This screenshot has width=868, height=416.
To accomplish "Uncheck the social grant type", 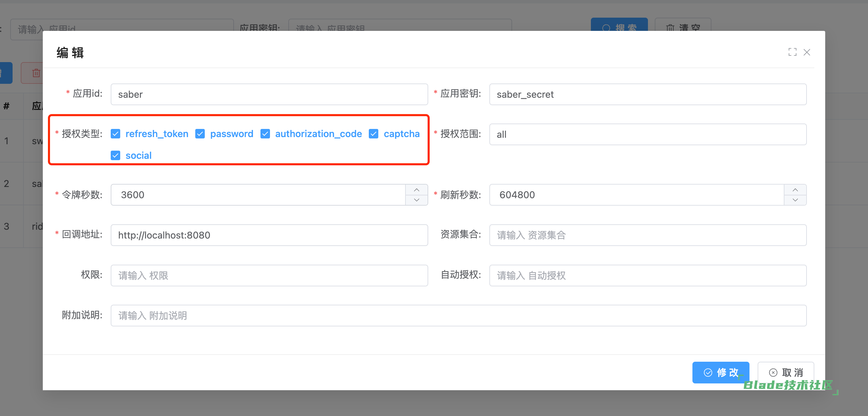I will click(x=115, y=155).
